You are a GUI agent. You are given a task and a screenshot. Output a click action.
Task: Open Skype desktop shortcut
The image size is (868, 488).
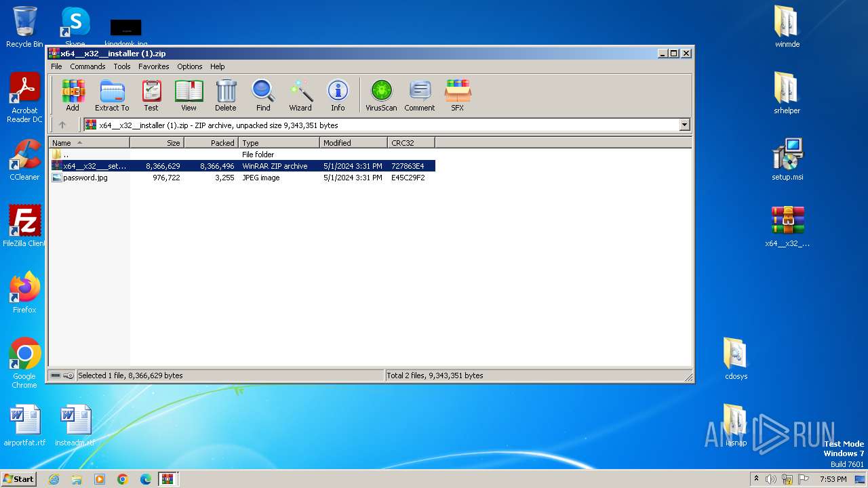(x=75, y=26)
